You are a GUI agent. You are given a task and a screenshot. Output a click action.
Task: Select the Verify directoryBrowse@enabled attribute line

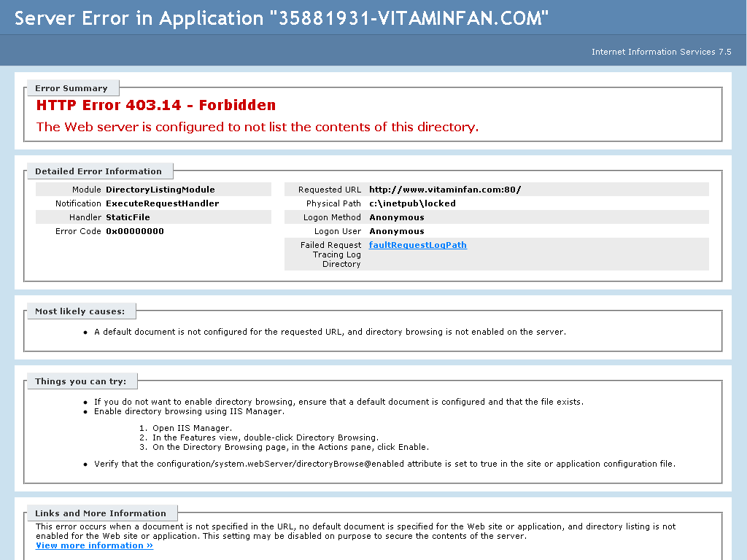pos(384,463)
